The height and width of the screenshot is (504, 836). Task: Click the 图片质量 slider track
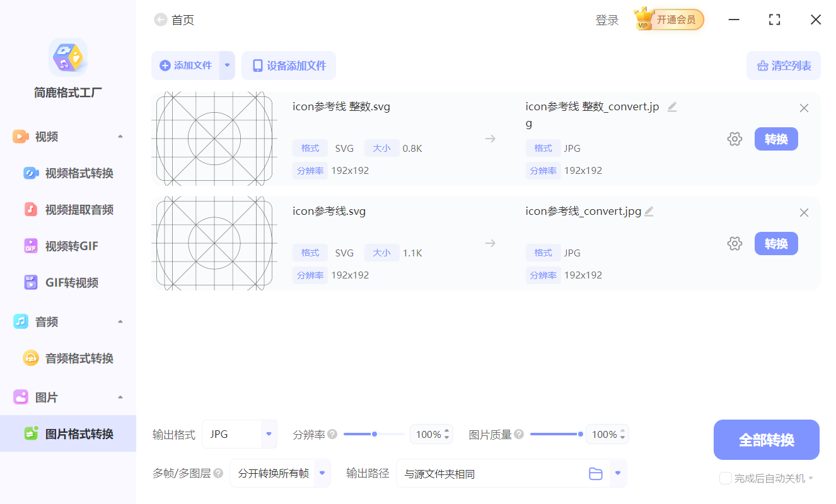coord(555,434)
